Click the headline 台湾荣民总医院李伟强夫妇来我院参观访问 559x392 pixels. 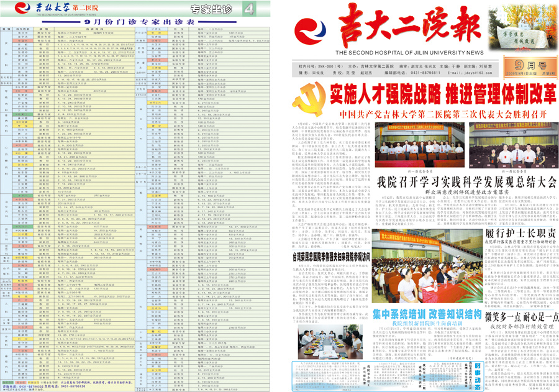pyautogui.click(x=331, y=256)
